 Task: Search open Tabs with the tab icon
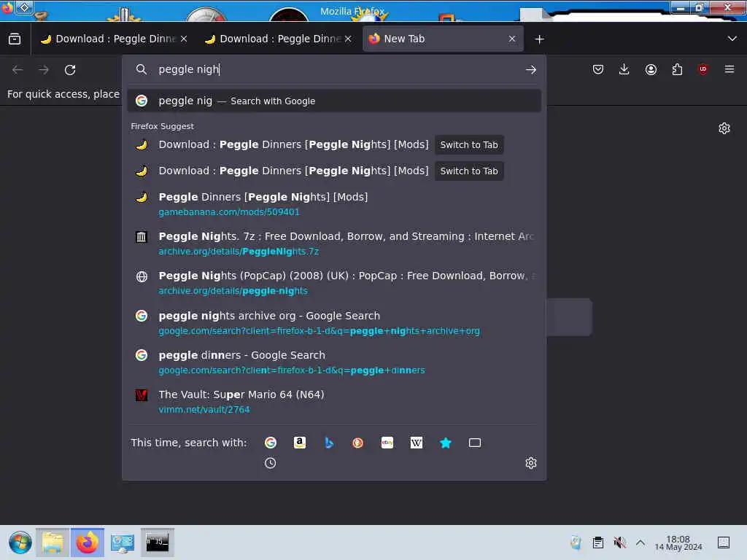point(474,443)
